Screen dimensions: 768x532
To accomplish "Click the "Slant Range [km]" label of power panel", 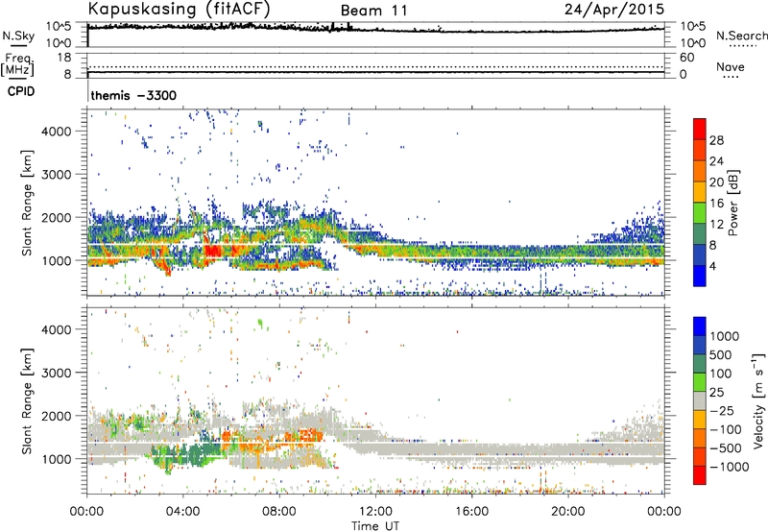I will tap(28, 203).
